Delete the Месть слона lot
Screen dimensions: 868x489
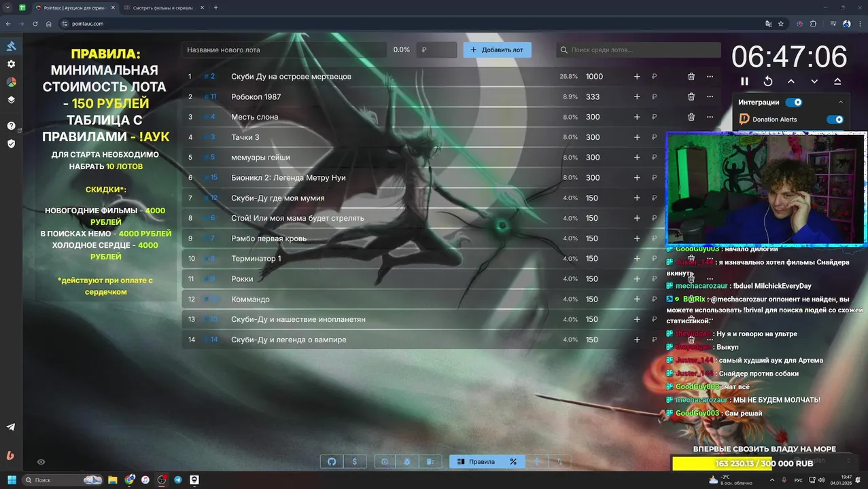tap(691, 117)
